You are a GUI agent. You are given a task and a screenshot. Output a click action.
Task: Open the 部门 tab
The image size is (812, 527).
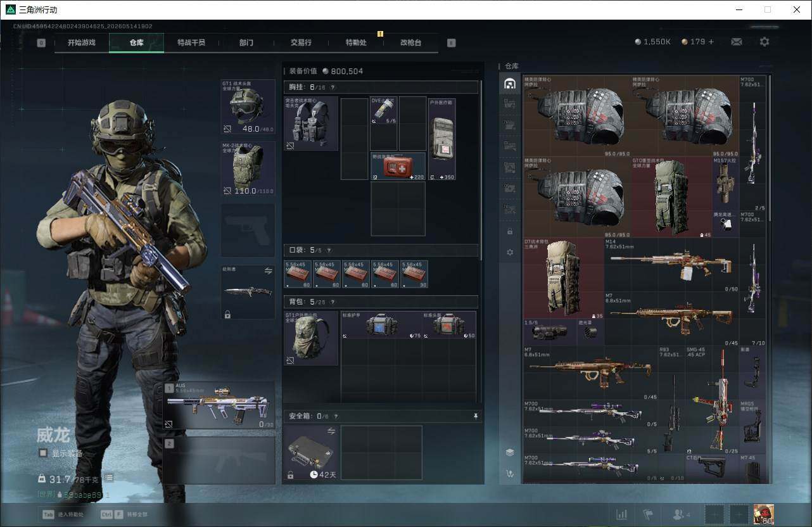pos(246,42)
